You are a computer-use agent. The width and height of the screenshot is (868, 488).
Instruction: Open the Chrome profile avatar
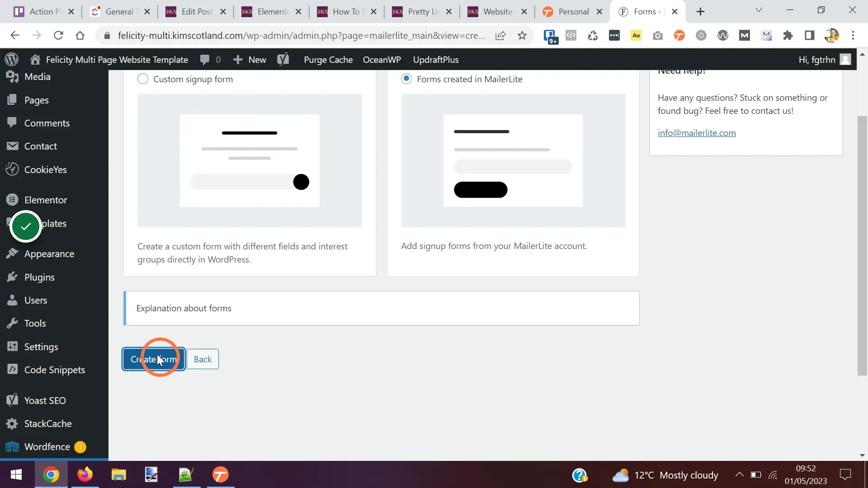[x=831, y=35]
